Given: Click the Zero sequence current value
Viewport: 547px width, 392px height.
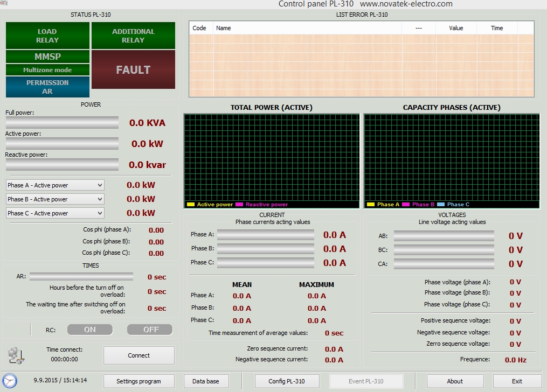Looking at the screenshot, I should coord(334,349).
